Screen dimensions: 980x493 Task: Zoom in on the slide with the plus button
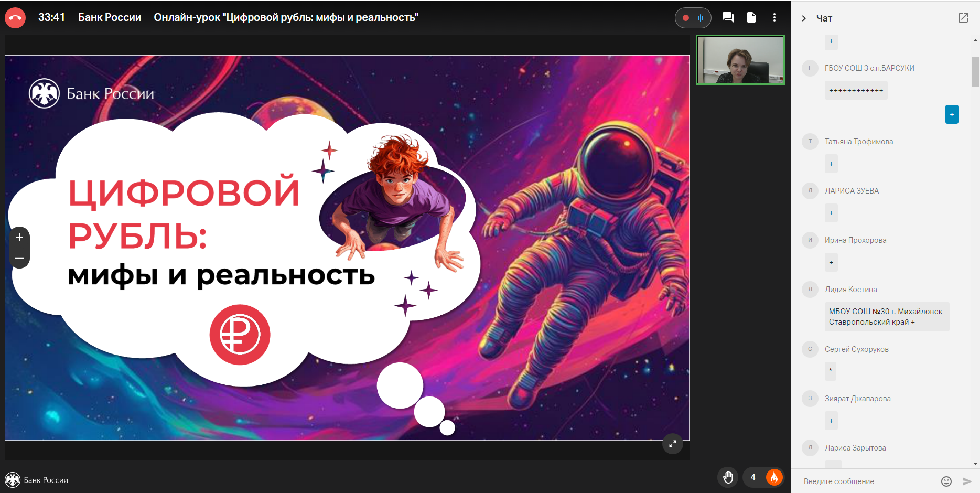pos(19,237)
